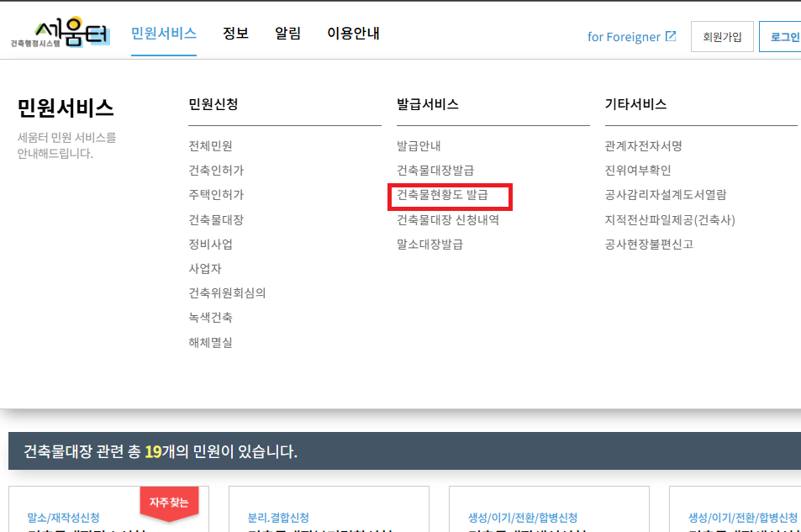Click the 기타서비스 column heading
This screenshot has width=801, height=532.
point(636,104)
